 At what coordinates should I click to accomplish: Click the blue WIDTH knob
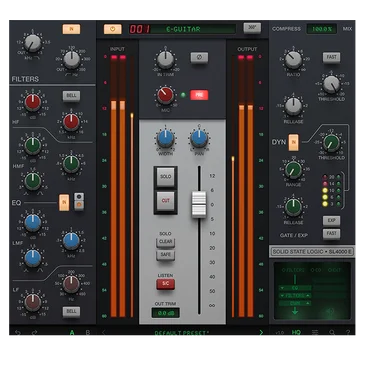(165, 139)
